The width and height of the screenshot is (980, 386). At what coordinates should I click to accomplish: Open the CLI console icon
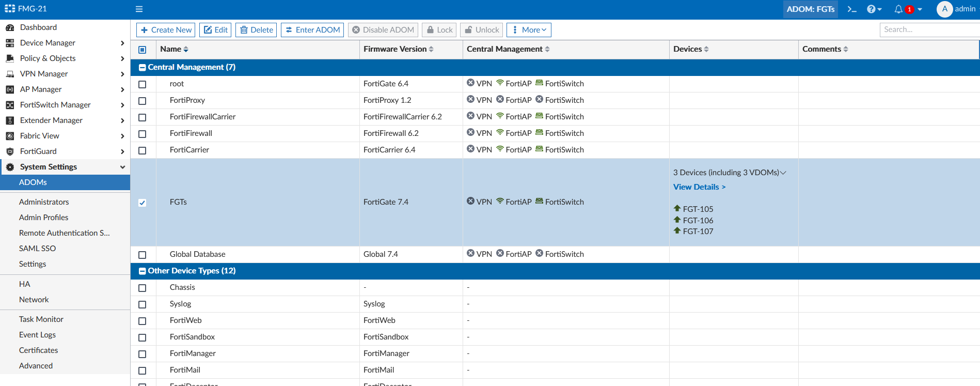pyautogui.click(x=852, y=9)
